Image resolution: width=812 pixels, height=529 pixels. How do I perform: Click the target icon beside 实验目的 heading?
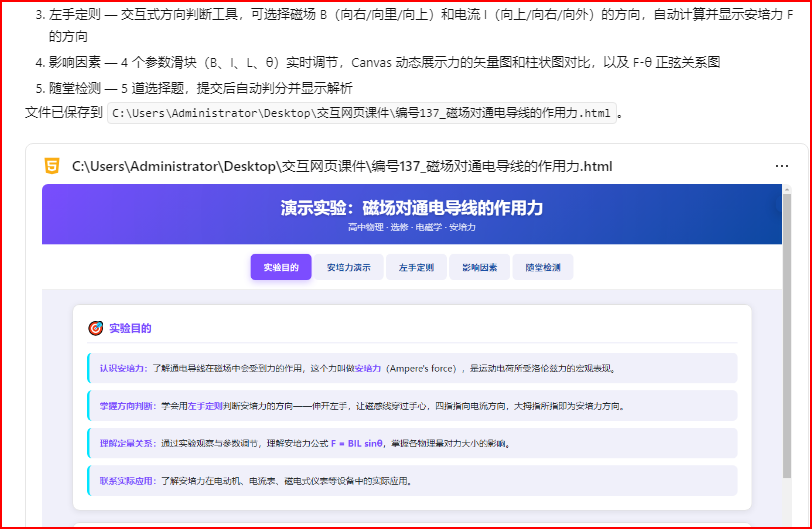coord(95,328)
